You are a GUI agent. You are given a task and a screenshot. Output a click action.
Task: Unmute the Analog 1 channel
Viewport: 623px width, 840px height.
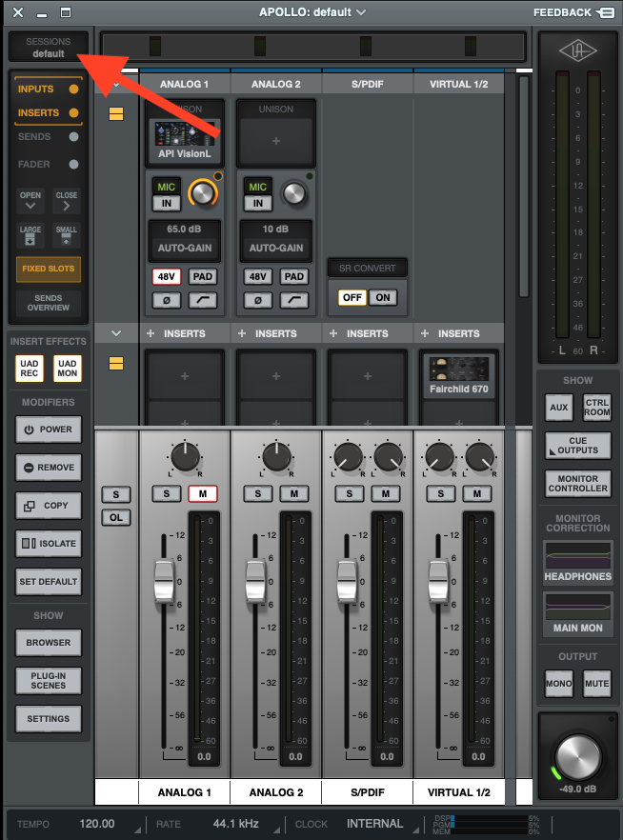click(x=203, y=494)
